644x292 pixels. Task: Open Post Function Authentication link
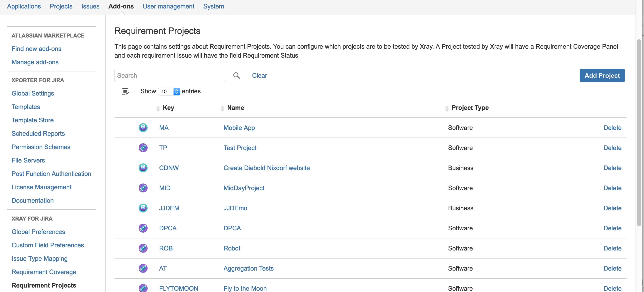(51, 174)
